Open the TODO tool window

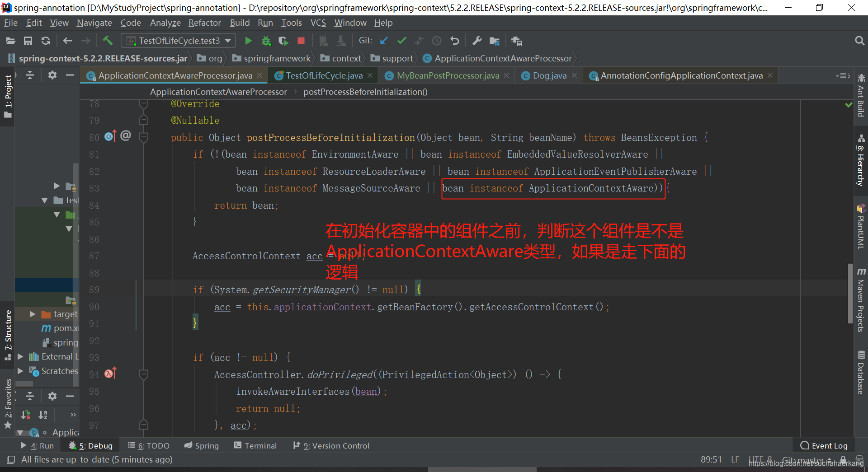pos(149,446)
